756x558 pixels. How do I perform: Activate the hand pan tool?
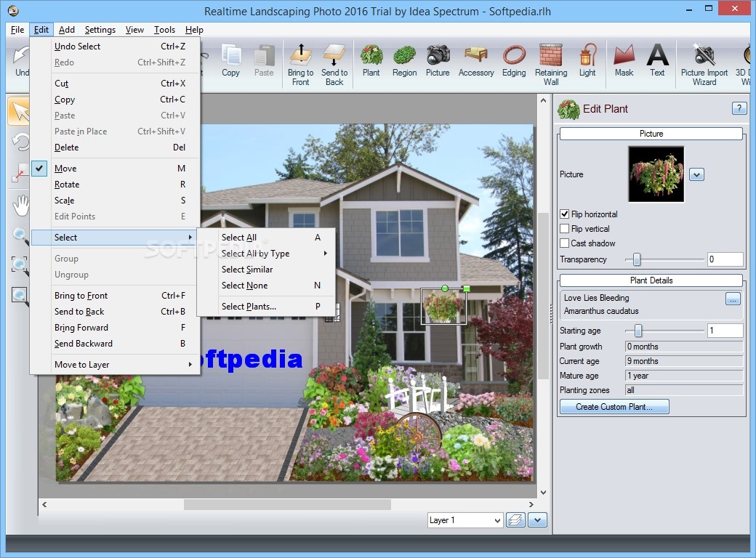(20, 206)
